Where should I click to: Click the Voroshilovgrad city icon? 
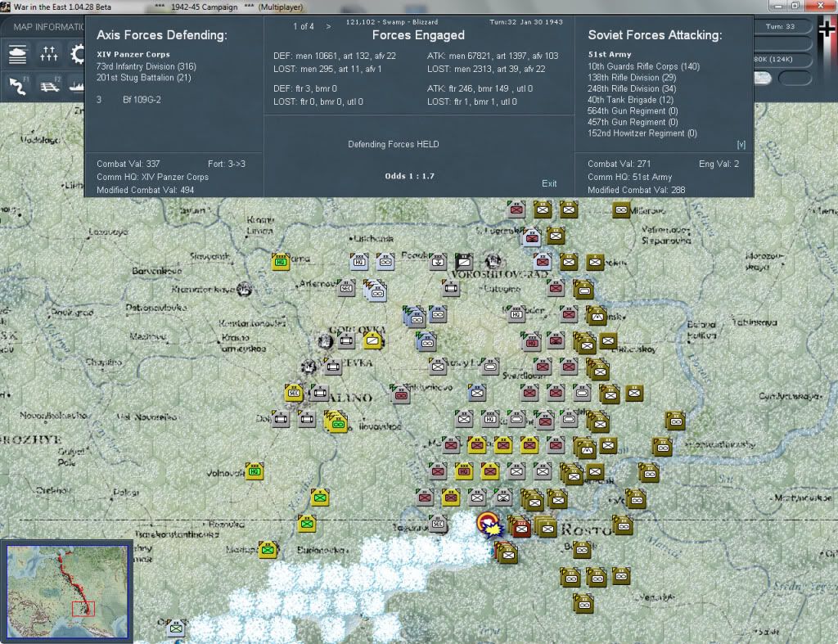pos(493,261)
